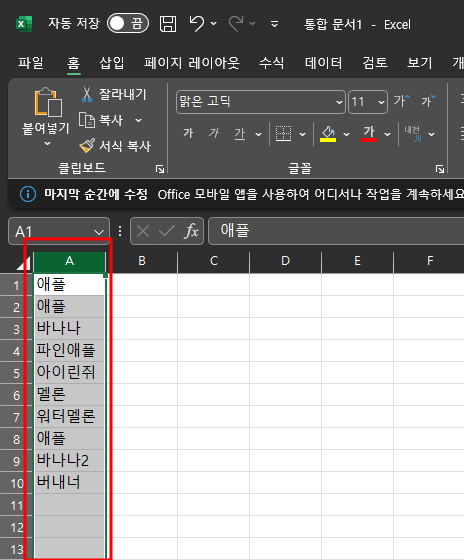Toggle italic 가 formatting
The image size is (464, 560).
pos(214,134)
